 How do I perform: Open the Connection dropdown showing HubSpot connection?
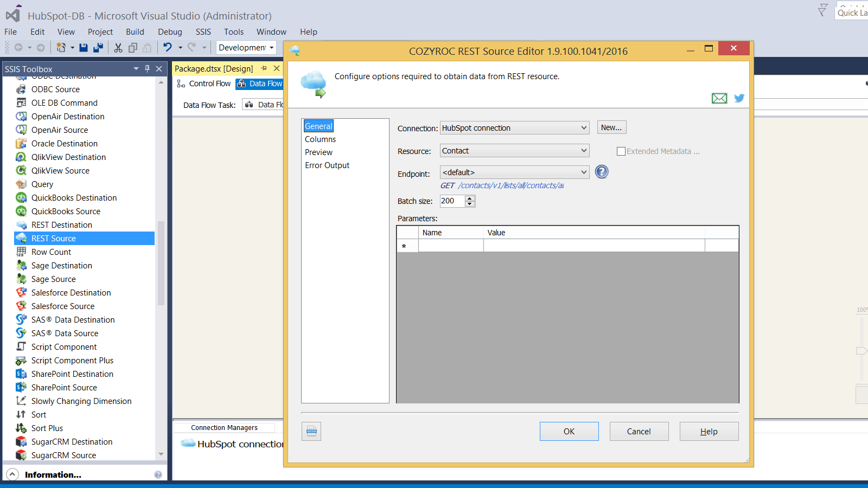[x=514, y=128]
